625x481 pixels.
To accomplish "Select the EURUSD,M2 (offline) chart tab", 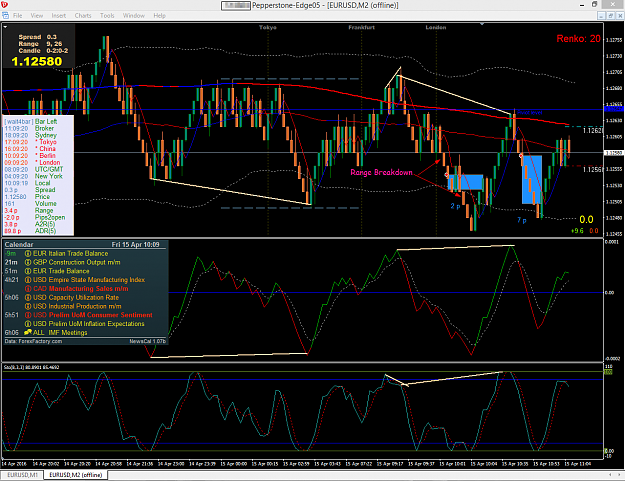I will 75,475.
